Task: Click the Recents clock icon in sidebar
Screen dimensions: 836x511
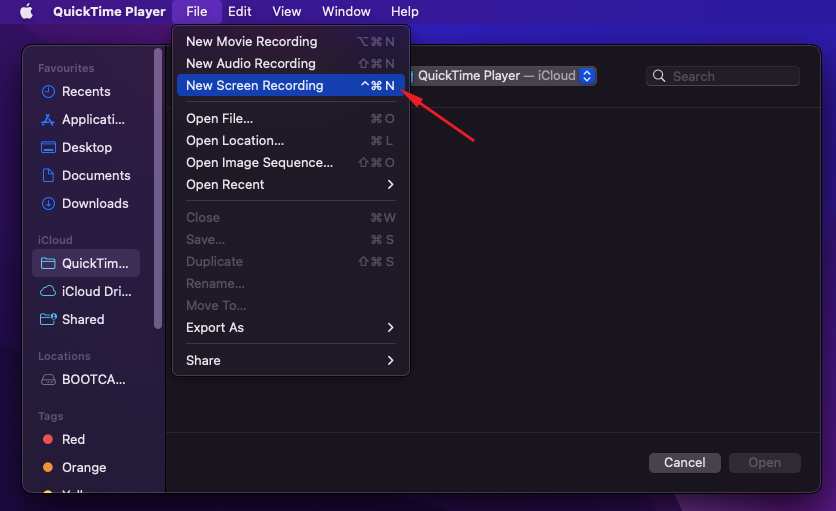Action: [x=48, y=92]
